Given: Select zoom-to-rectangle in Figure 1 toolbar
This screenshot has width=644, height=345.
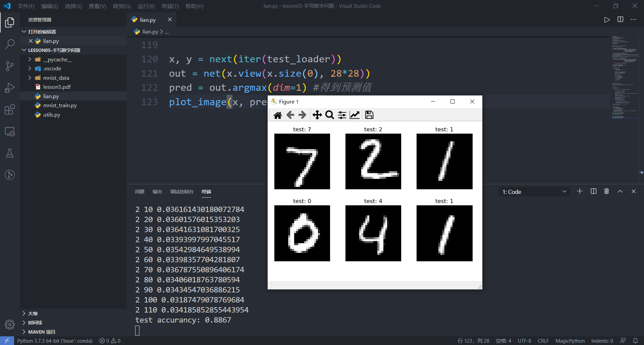Looking at the screenshot, I should (x=329, y=115).
